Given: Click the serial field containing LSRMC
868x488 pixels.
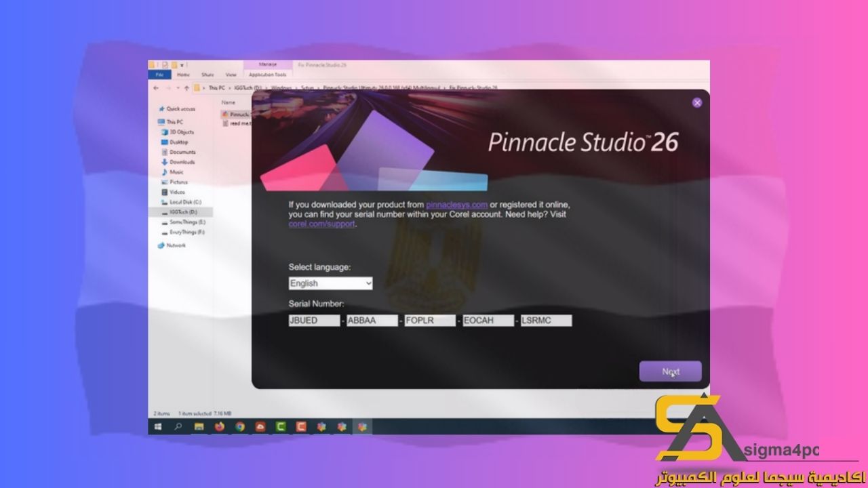Looking at the screenshot, I should (x=547, y=321).
